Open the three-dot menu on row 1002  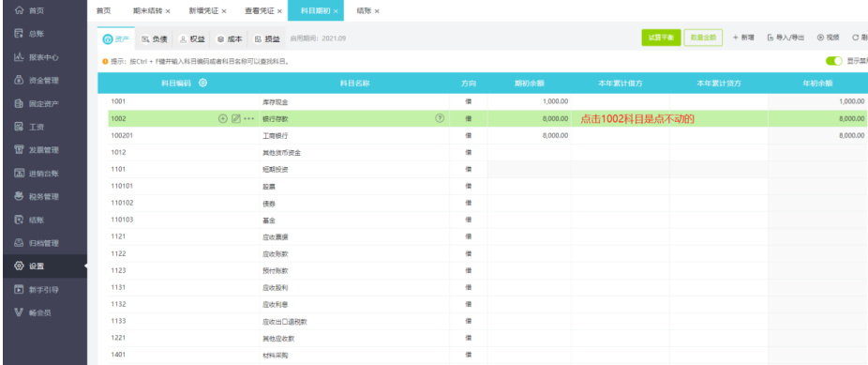click(x=249, y=118)
